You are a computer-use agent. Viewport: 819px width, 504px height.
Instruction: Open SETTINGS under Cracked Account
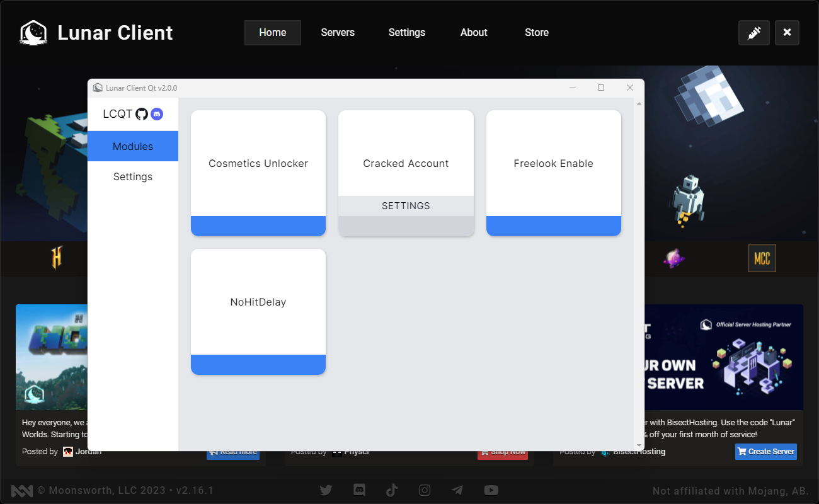coord(406,206)
